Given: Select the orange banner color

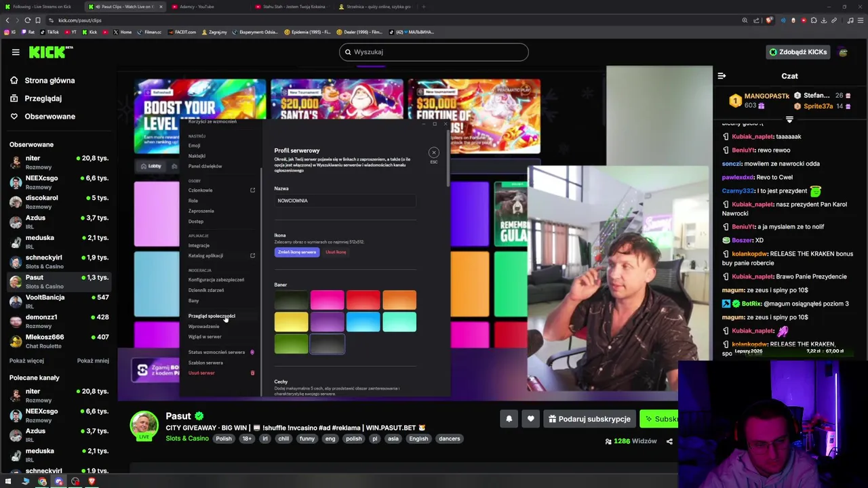Looking at the screenshot, I should tap(399, 300).
